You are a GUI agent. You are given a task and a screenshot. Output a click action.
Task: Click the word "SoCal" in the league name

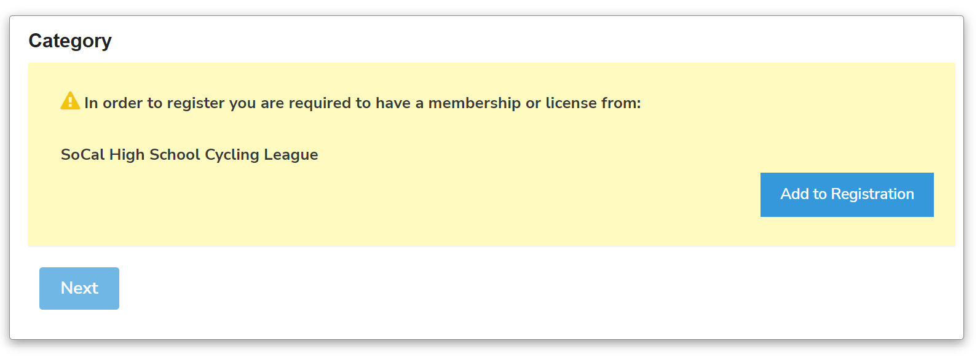pos(82,155)
